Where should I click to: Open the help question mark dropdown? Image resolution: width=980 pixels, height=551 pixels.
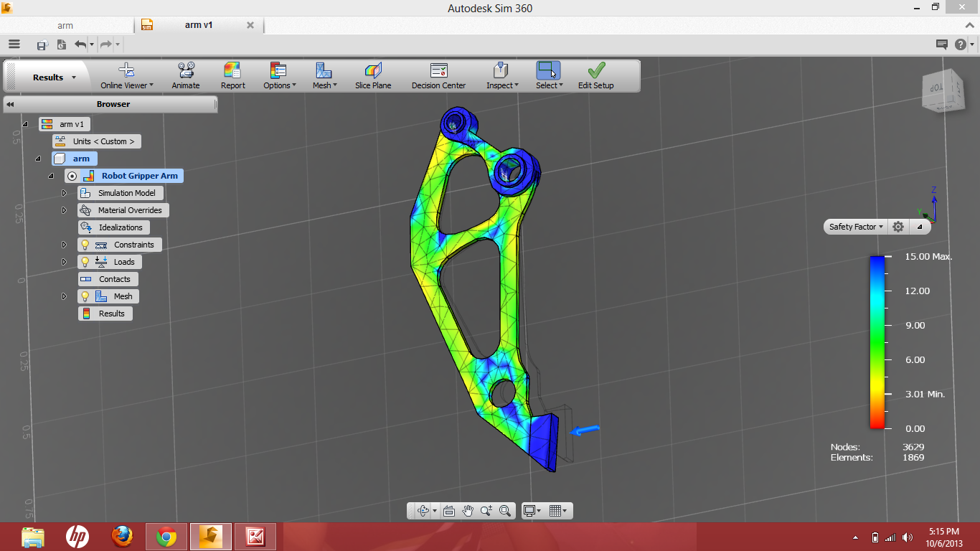point(963,44)
